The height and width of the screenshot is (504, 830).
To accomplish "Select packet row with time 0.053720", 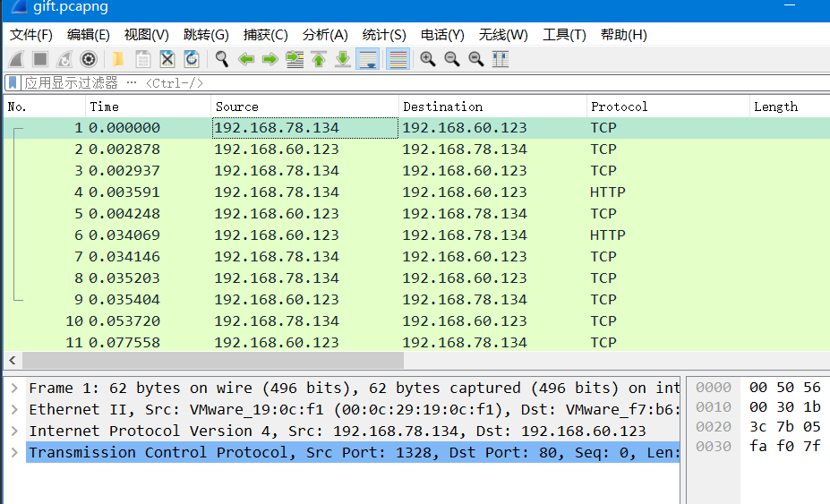I will pyautogui.click(x=416, y=320).
